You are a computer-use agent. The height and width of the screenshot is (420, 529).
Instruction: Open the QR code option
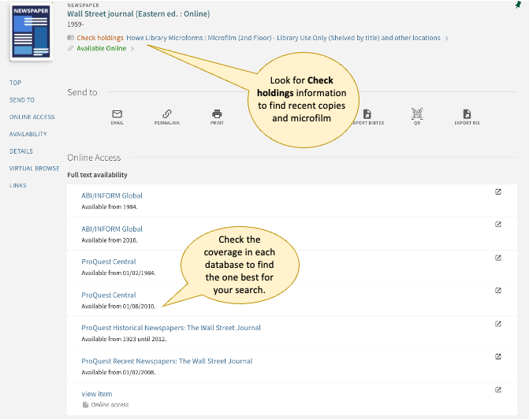click(417, 115)
